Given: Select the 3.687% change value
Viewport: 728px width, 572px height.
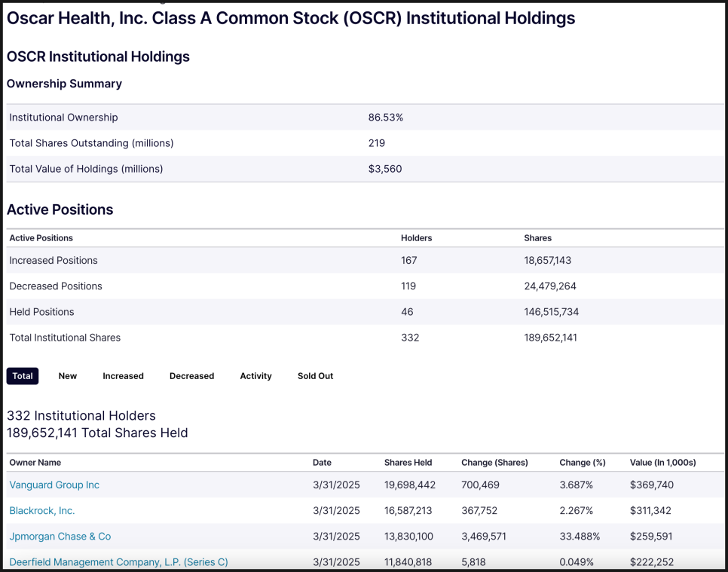Looking at the screenshot, I should click(577, 485).
